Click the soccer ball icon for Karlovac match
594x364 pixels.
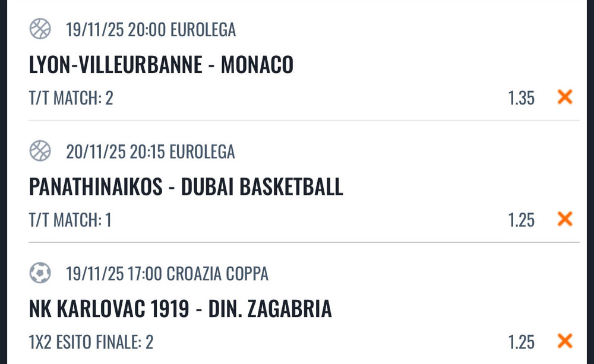[x=40, y=273]
